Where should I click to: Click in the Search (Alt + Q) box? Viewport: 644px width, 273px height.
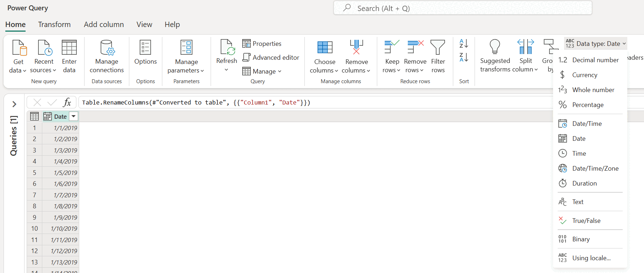click(462, 8)
